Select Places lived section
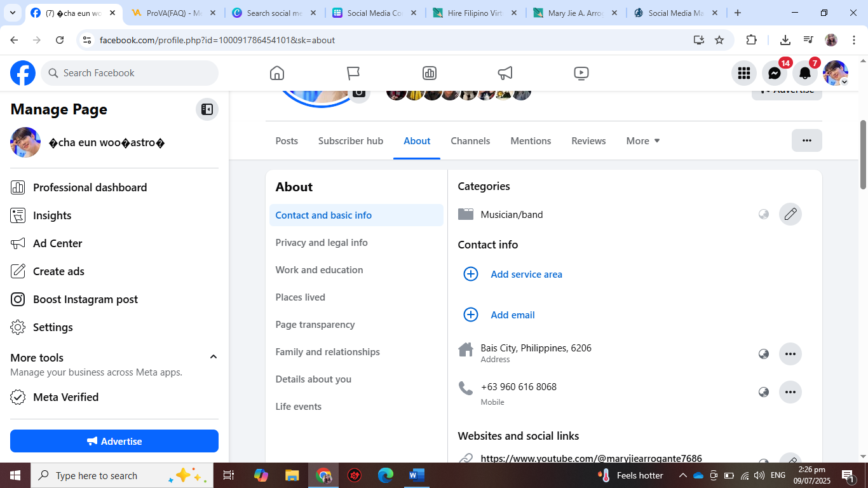This screenshot has width=868, height=488. 356,297
